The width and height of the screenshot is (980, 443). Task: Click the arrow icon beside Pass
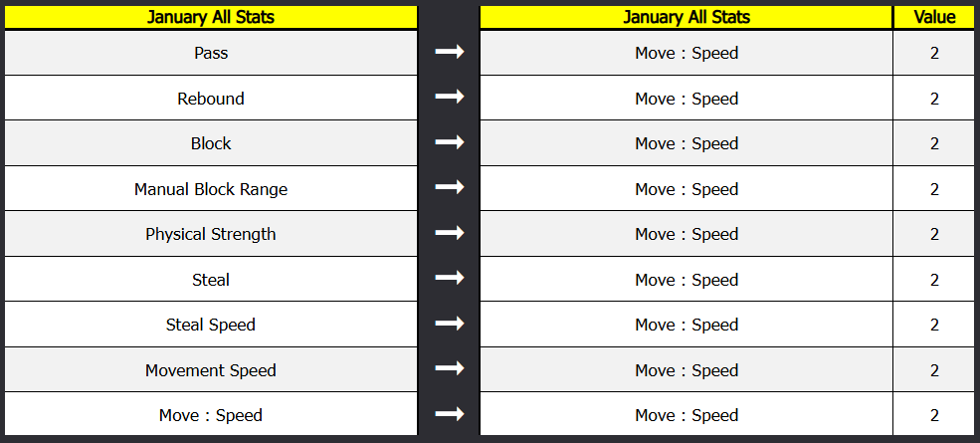pos(450,53)
